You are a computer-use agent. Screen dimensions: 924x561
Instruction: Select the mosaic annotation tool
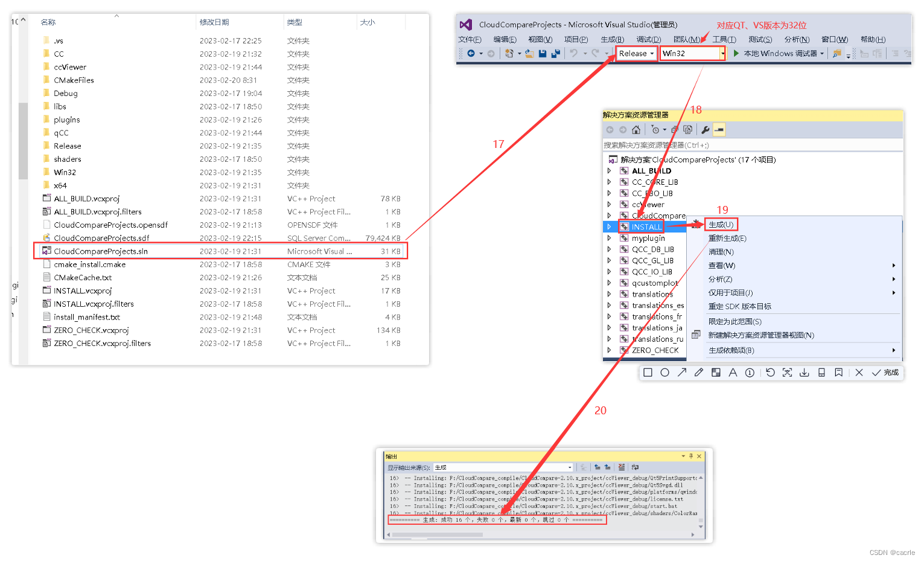pyautogui.click(x=716, y=373)
